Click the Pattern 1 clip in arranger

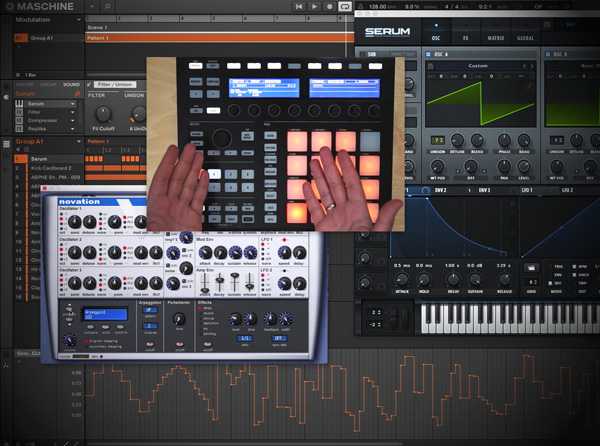(219, 38)
